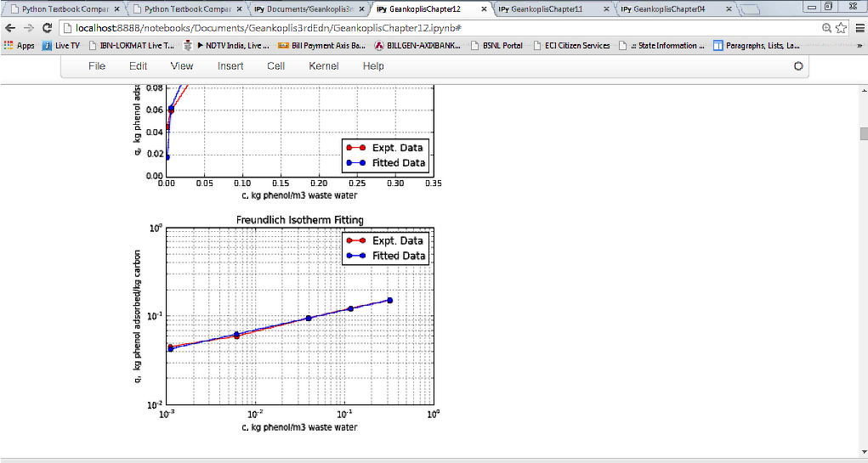The height and width of the screenshot is (463, 868).
Task: Reload the notebook page
Action: (47, 28)
